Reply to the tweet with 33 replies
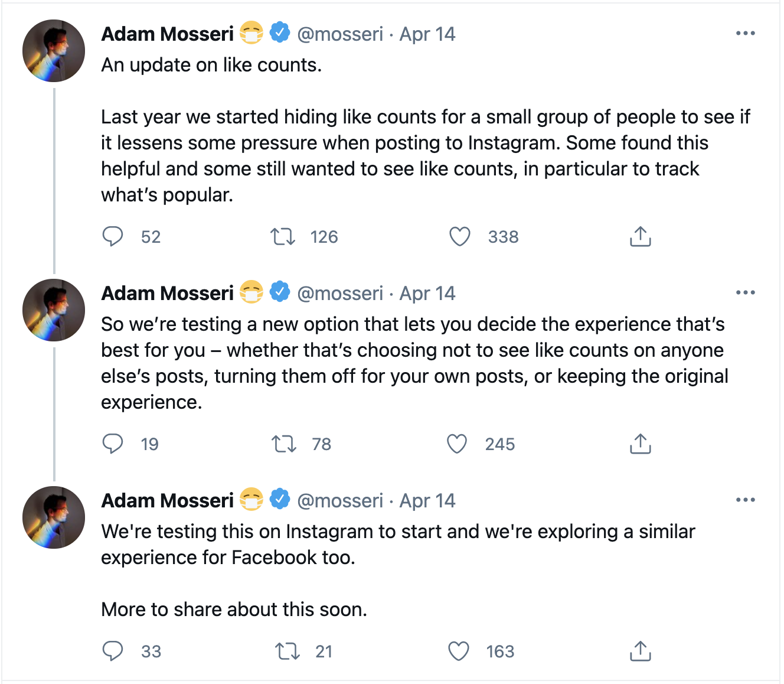 112,651
